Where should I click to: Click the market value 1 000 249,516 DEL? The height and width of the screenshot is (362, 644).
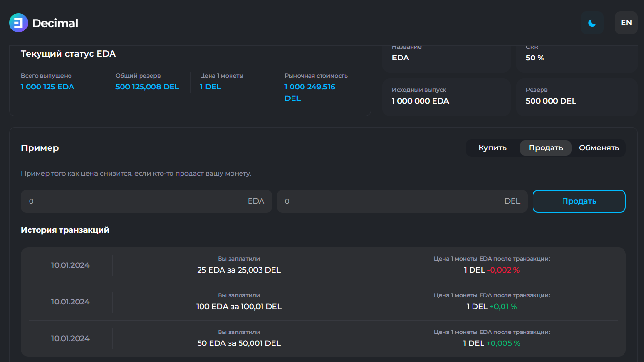[x=310, y=93]
